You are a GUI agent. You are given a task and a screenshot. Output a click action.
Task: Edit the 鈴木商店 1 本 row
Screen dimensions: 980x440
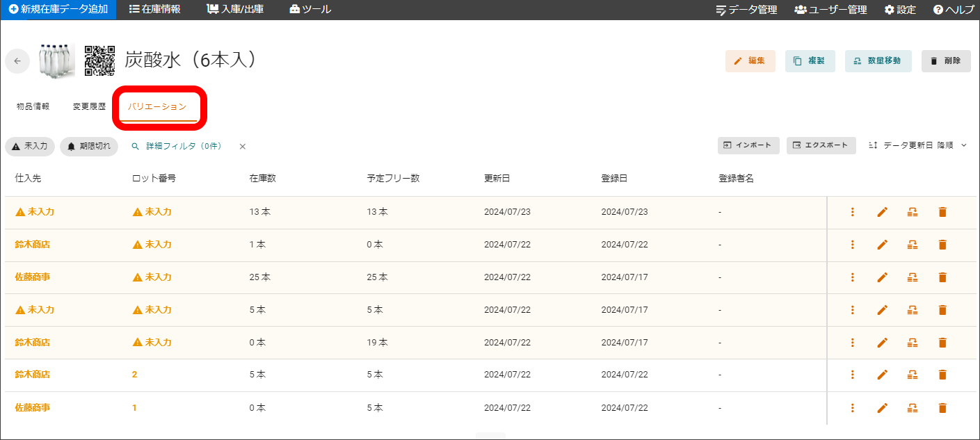tap(883, 245)
